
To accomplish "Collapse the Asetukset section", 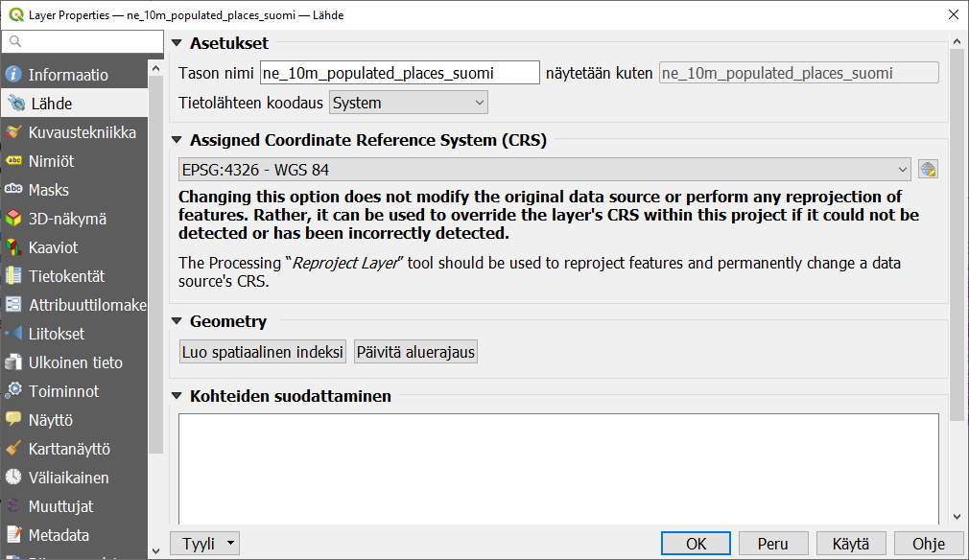I will pyautogui.click(x=177, y=43).
